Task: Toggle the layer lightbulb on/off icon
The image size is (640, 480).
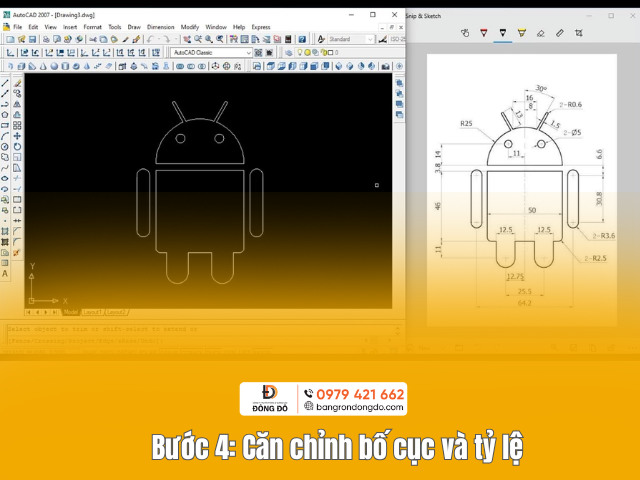Action: click(300, 52)
